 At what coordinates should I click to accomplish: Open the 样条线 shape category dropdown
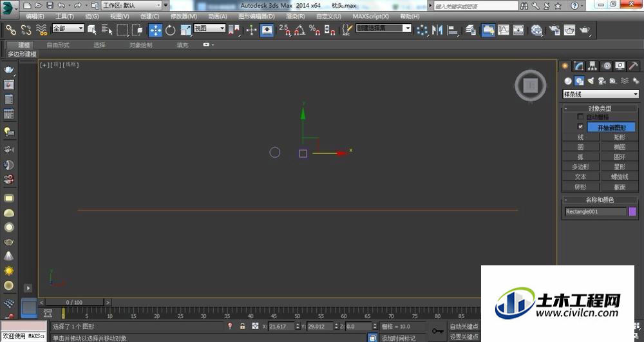(x=600, y=94)
